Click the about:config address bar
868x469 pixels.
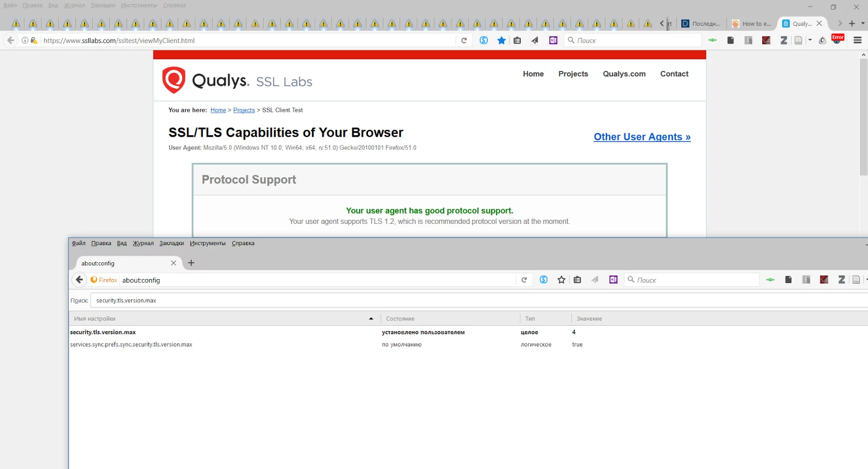pyautogui.click(x=317, y=280)
